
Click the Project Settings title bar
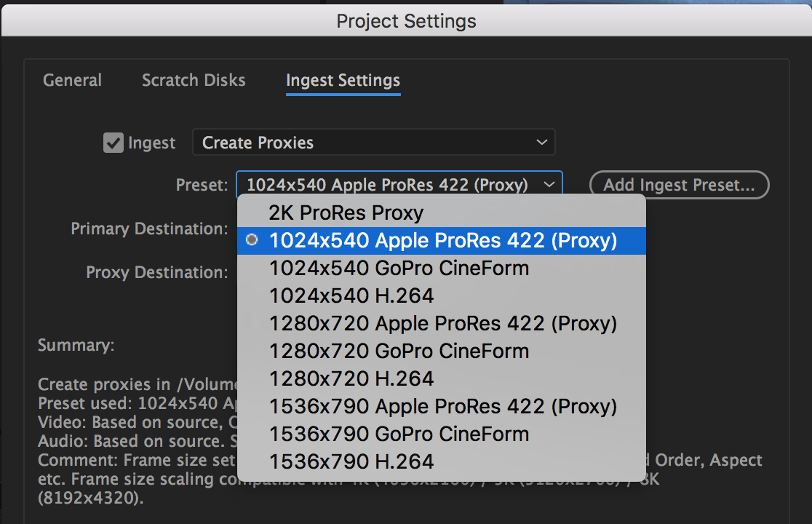click(x=406, y=21)
